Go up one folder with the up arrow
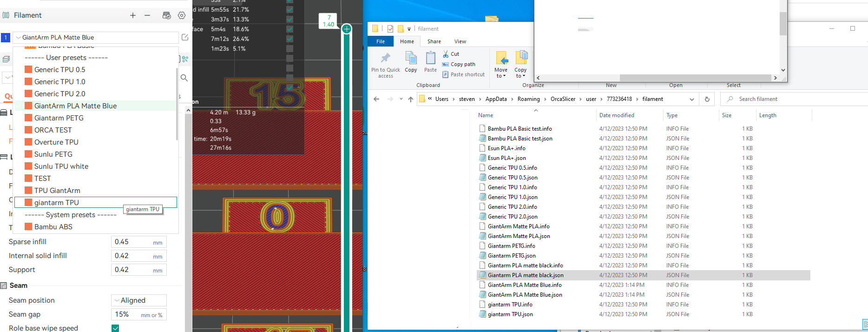This screenshot has width=868, height=332. coord(411,99)
